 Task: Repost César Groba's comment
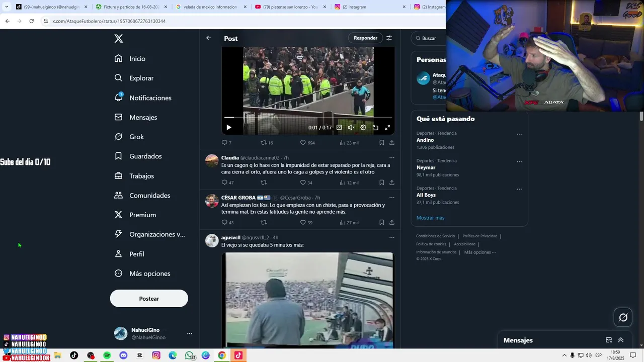[264, 222]
